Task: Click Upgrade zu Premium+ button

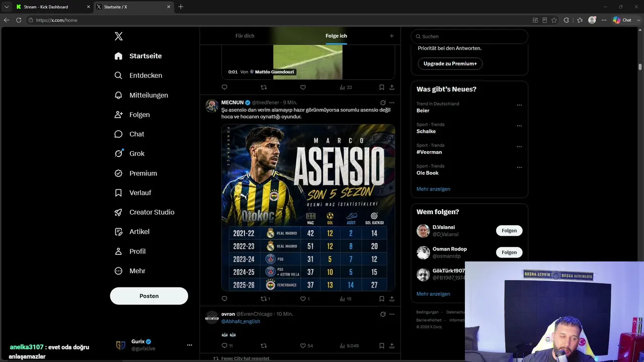Action: coord(450,64)
